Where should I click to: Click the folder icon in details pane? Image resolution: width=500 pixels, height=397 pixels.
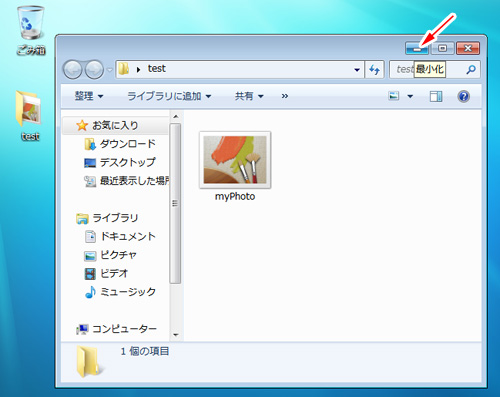coord(88,361)
